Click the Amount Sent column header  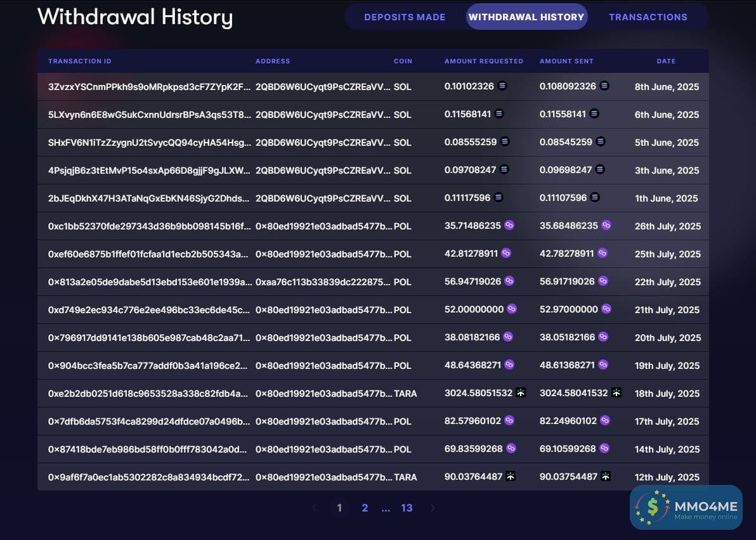pos(566,61)
